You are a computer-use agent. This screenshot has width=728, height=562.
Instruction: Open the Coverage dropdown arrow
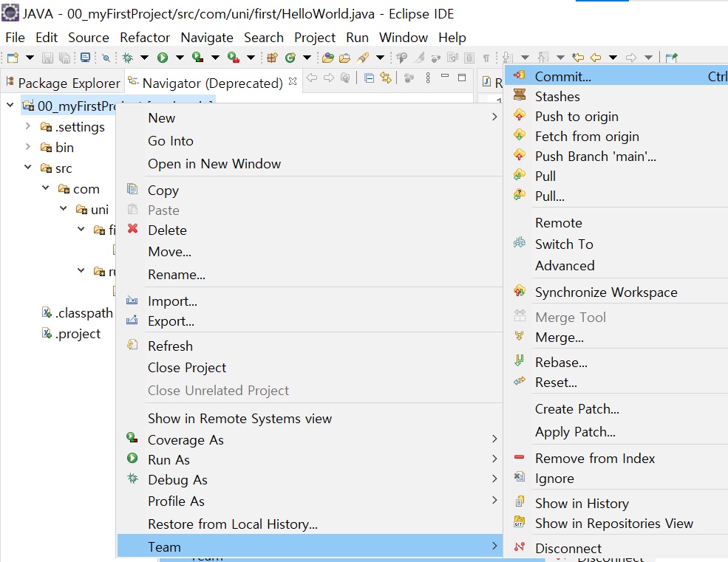(215, 58)
